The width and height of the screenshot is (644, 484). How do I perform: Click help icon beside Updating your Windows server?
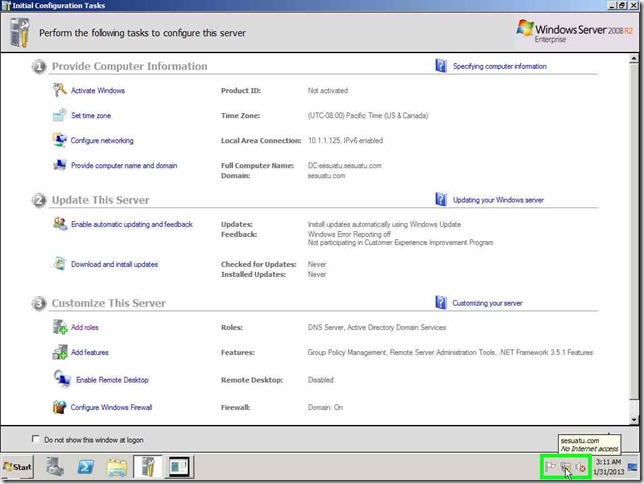click(441, 200)
